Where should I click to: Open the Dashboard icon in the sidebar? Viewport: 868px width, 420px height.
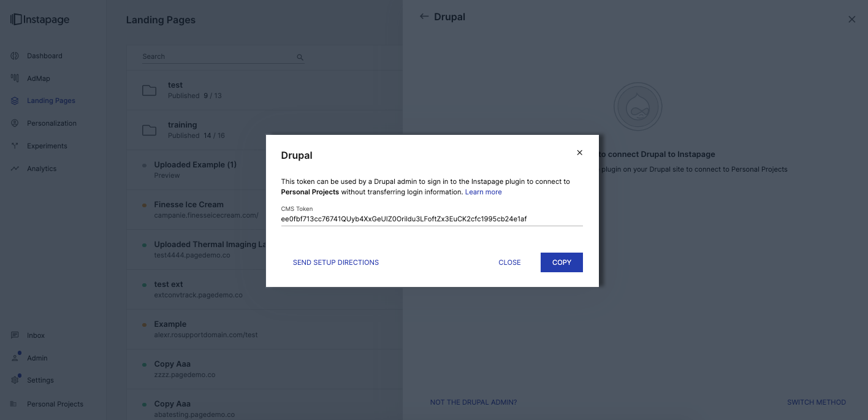click(x=15, y=56)
